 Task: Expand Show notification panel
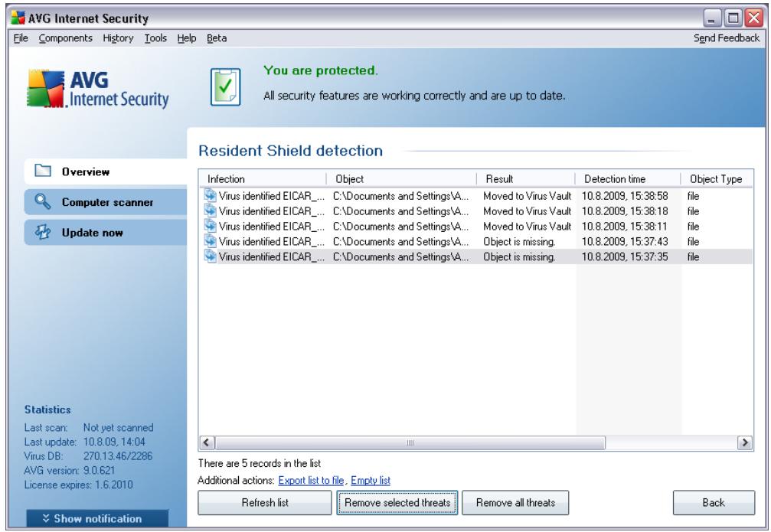pos(97,518)
